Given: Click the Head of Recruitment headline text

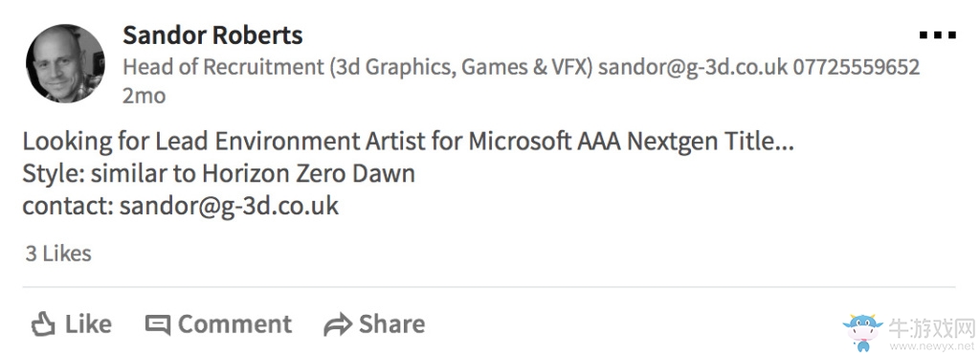Looking at the screenshot, I should (358, 66).
